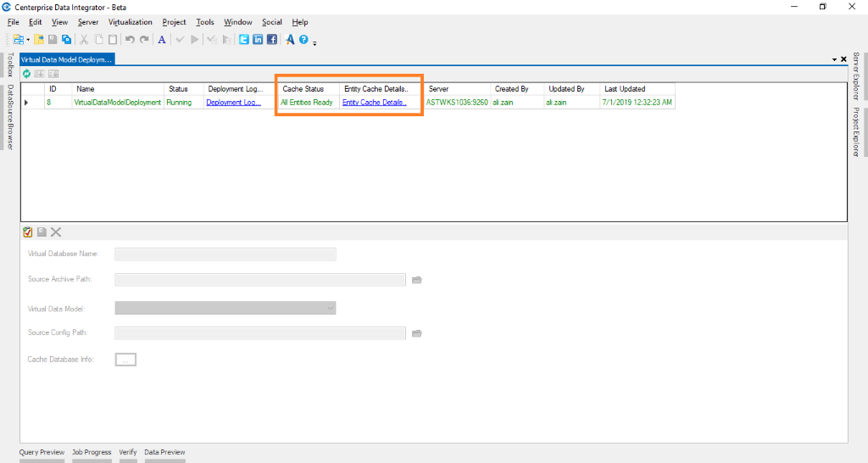The image size is (868, 463).
Task: Click the green refresh deployments icon
Action: [26, 75]
